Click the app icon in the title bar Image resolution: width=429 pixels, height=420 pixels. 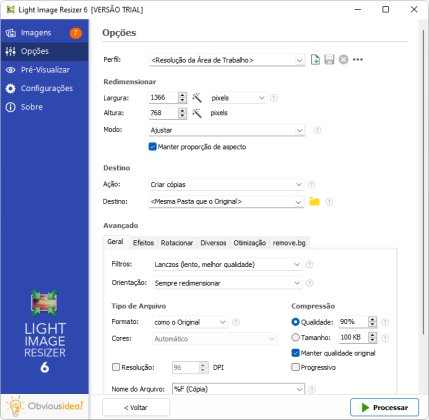(11, 10)
